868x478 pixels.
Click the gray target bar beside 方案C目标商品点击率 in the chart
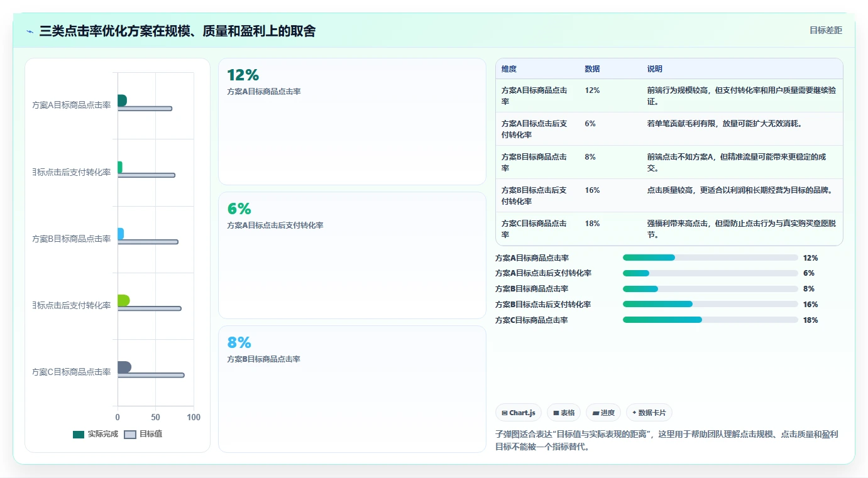click(x=151, y=375)
